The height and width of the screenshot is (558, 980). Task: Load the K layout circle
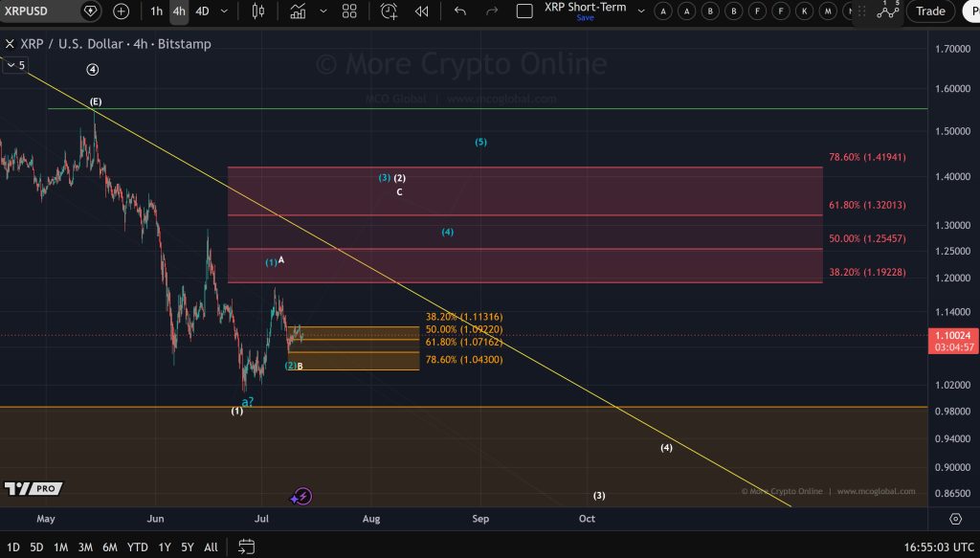point(804,11)
